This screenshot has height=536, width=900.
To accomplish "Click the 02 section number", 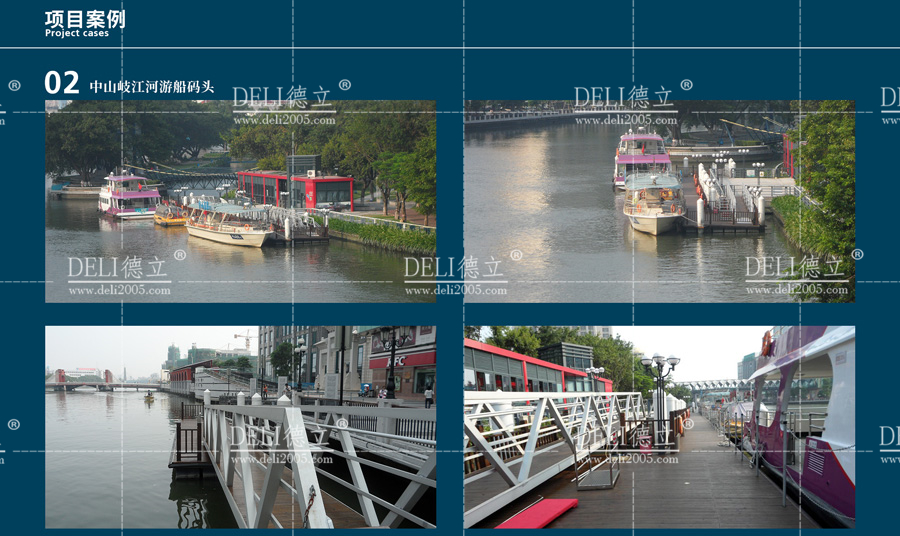I will [62, 83].
